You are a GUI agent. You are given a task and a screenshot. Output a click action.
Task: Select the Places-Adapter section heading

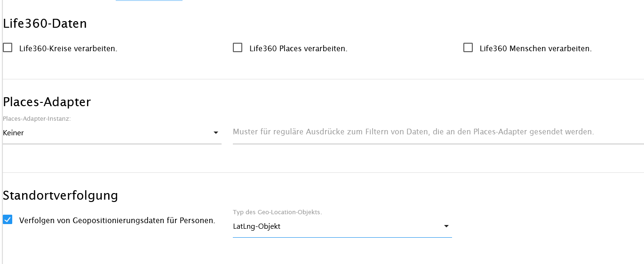point(47,102)
